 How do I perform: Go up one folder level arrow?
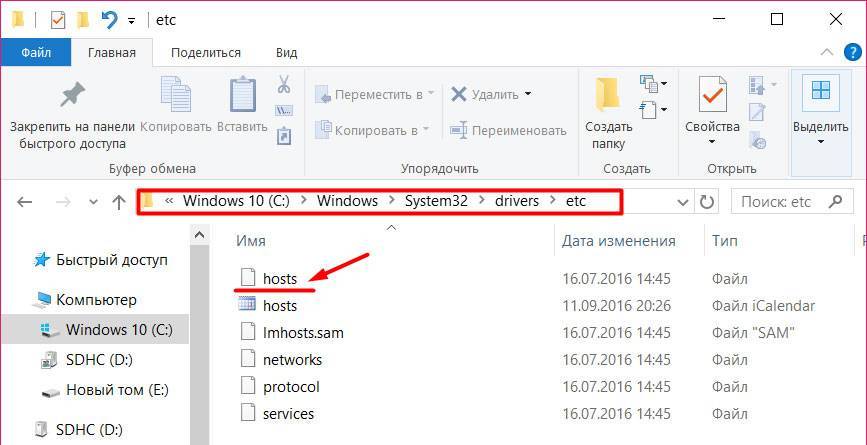(x=118, y=202)
